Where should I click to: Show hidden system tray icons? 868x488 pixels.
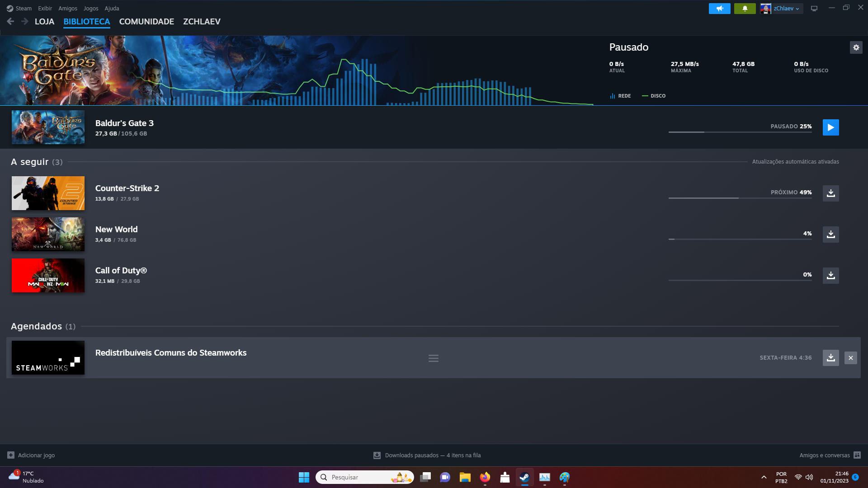pyautogui.click(x=764, y=477)
